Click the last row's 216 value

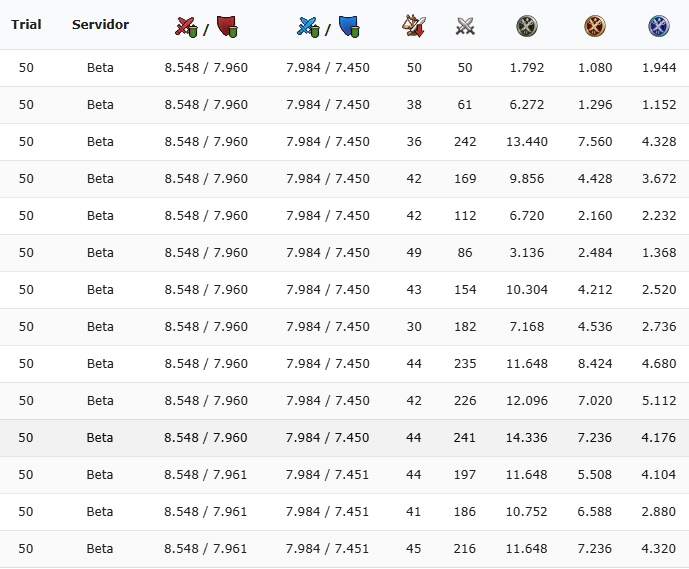pyautogui.click(x=464, y=549)
